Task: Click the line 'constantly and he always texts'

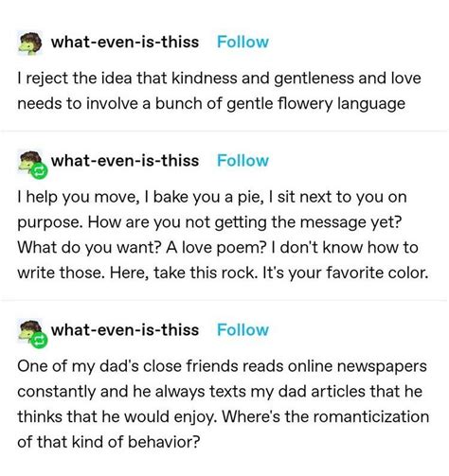Action: point(220,392)
